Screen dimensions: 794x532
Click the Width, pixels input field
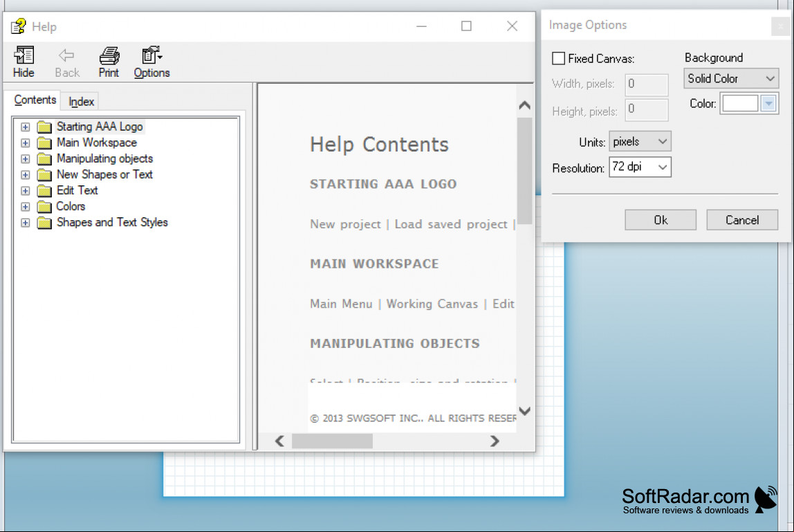point(647,84)
